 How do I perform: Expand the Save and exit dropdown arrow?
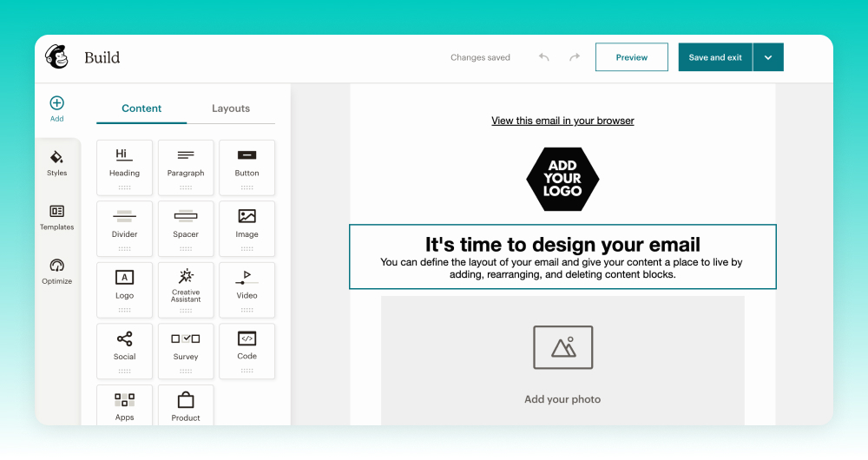[x=768, y=57]
